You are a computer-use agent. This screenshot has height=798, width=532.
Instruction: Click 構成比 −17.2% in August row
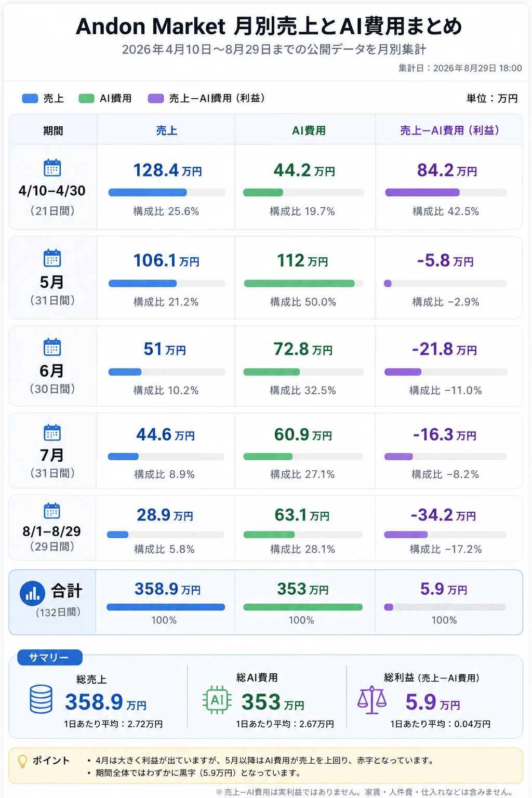point(446,549)
